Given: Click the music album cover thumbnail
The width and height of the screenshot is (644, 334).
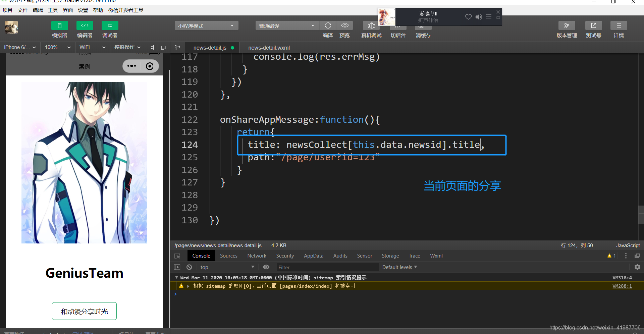Looking at the screenshot, I should point(386,17).
